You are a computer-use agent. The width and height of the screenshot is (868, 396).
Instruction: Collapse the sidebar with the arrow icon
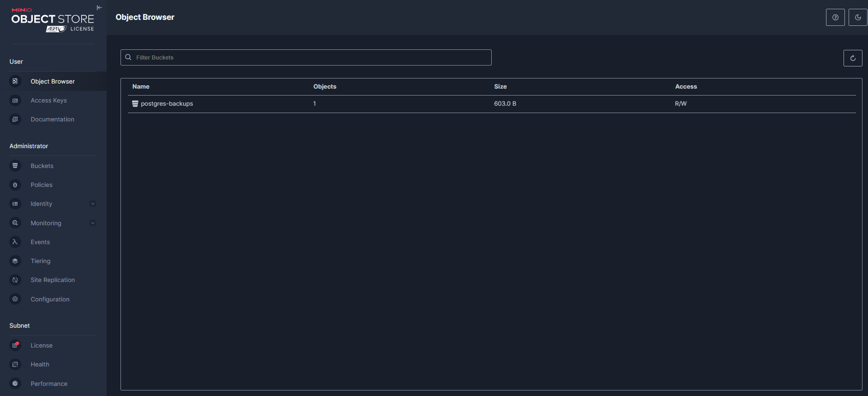(x=99, y=7)
